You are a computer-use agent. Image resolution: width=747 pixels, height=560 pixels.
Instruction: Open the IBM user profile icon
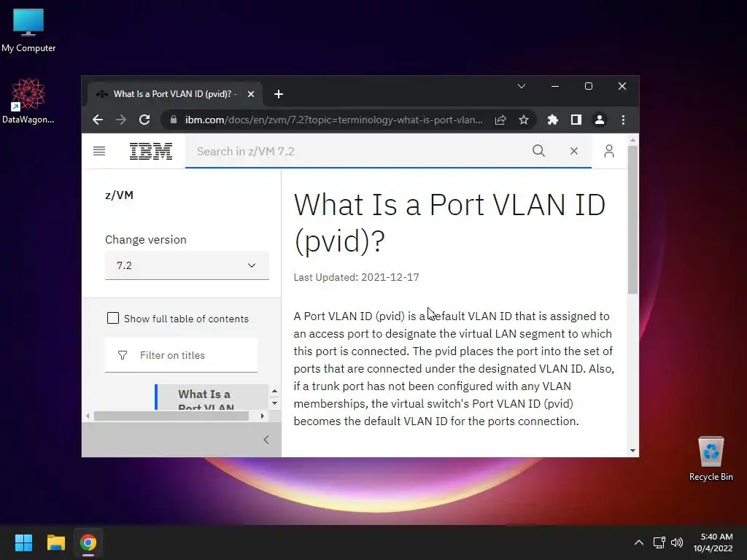point(609,151)
